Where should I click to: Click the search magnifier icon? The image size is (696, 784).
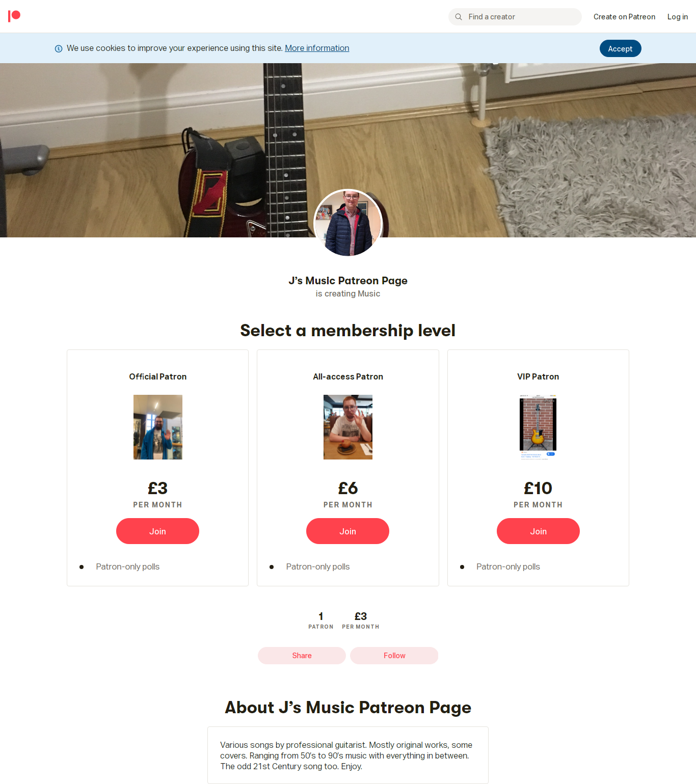point(459,17)
